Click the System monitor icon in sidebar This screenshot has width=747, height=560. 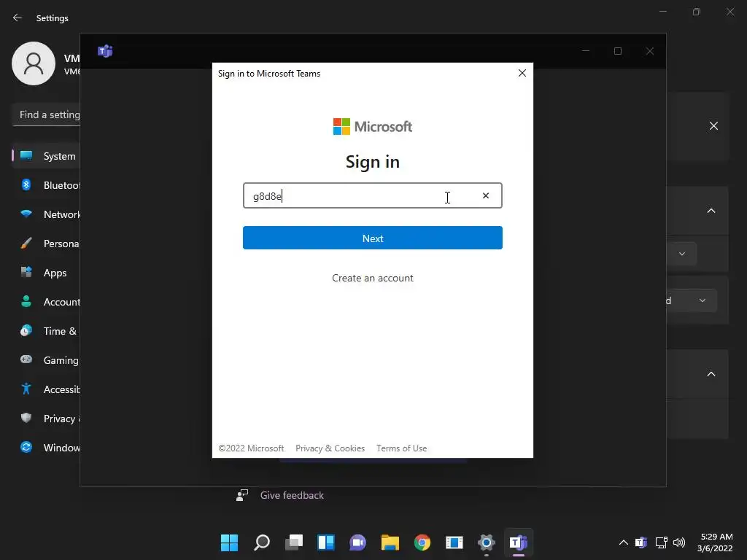point(26,156)
